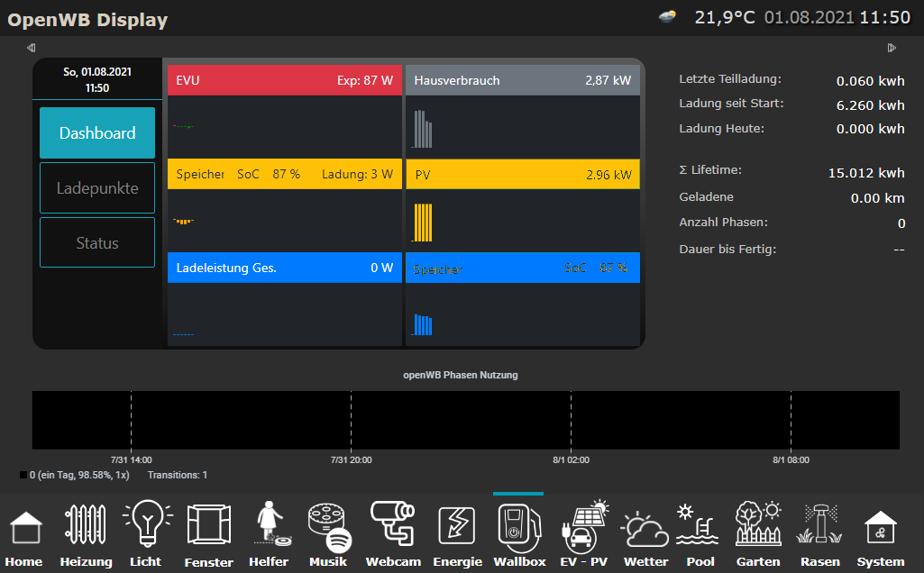Open the red EVU tile header
The image size is (924, 573).
[284, 80]
